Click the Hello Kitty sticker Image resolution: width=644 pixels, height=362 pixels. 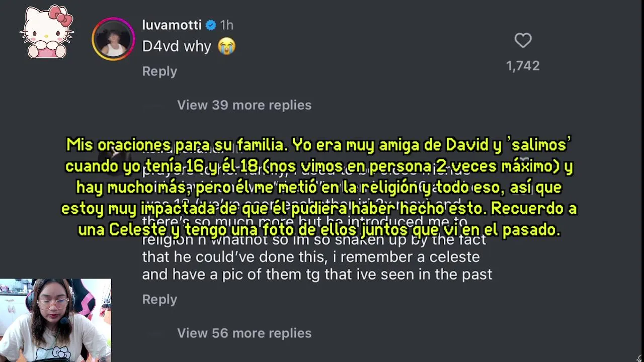tap(47, 32)
